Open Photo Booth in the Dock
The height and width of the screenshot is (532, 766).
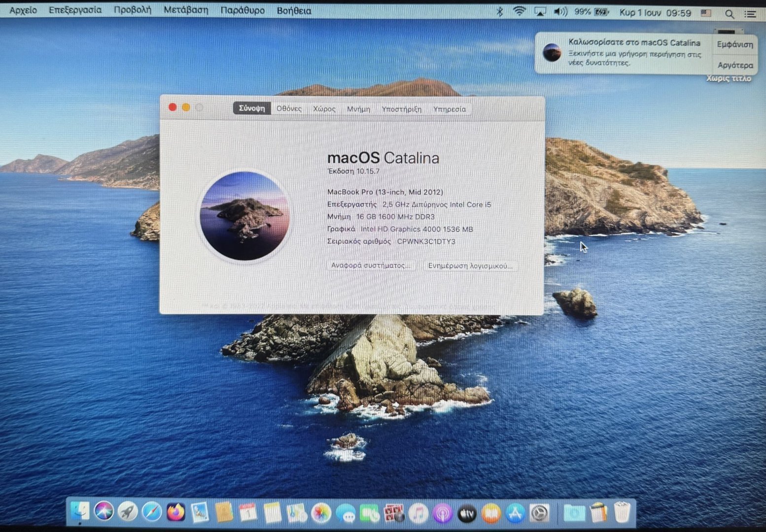394,514
